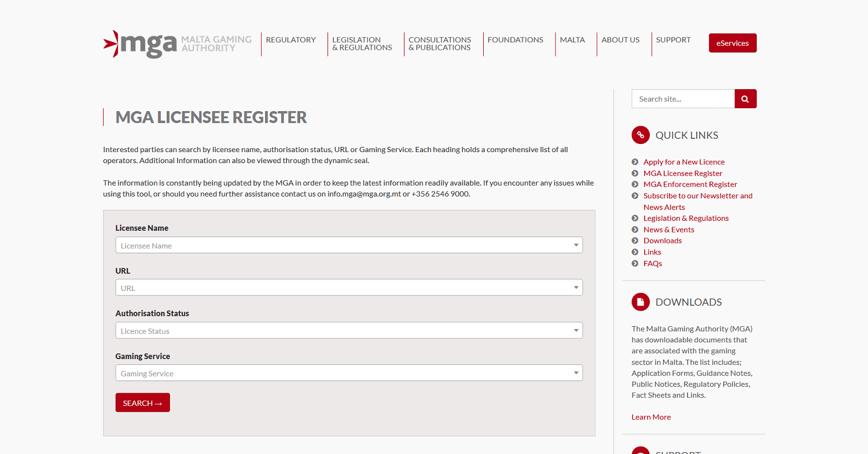Viewport: 868px width, 454px height.
Task: Visit the Links quick link
Action: [652, 252]
